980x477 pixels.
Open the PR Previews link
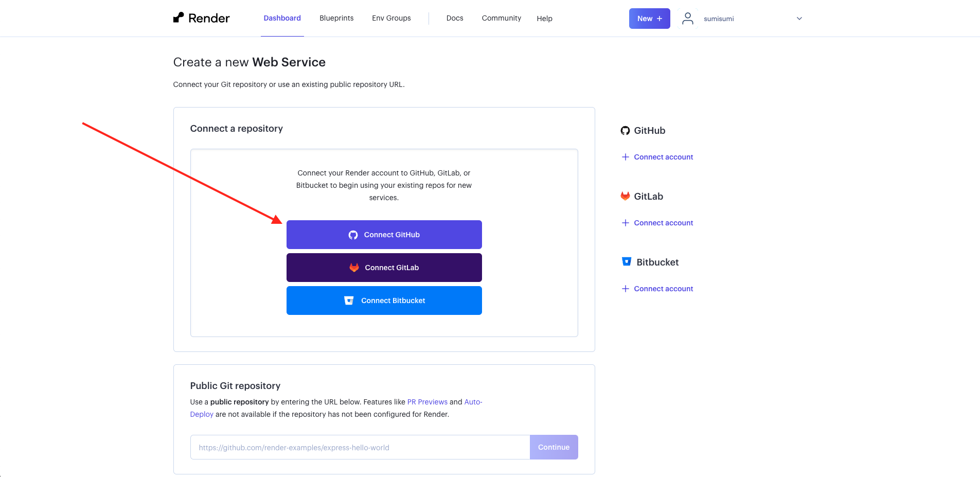click(x=427, y=402)
